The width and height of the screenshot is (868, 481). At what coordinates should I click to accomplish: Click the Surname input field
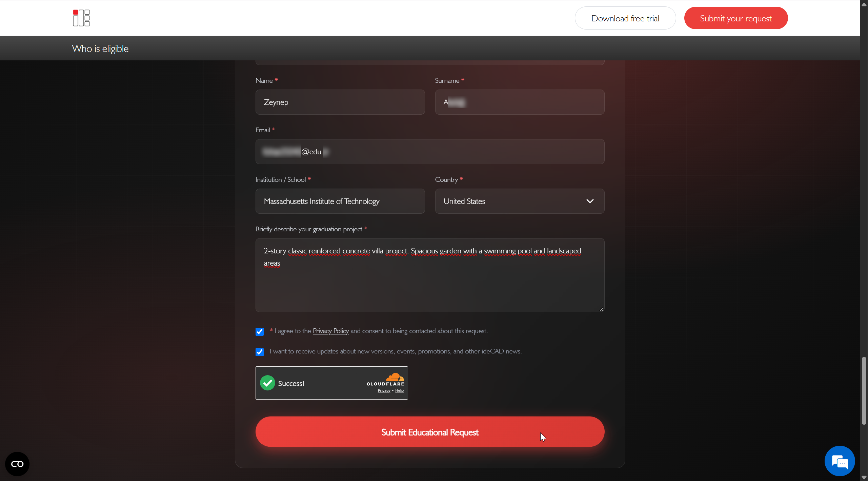pos(520,102)
